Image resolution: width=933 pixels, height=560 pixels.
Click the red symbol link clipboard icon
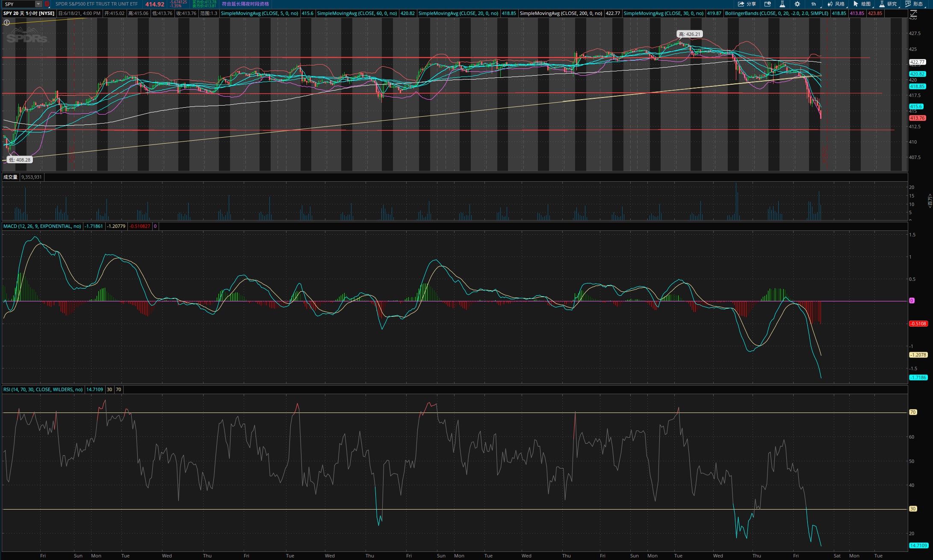pyautogui.click(x=47, y=4)
